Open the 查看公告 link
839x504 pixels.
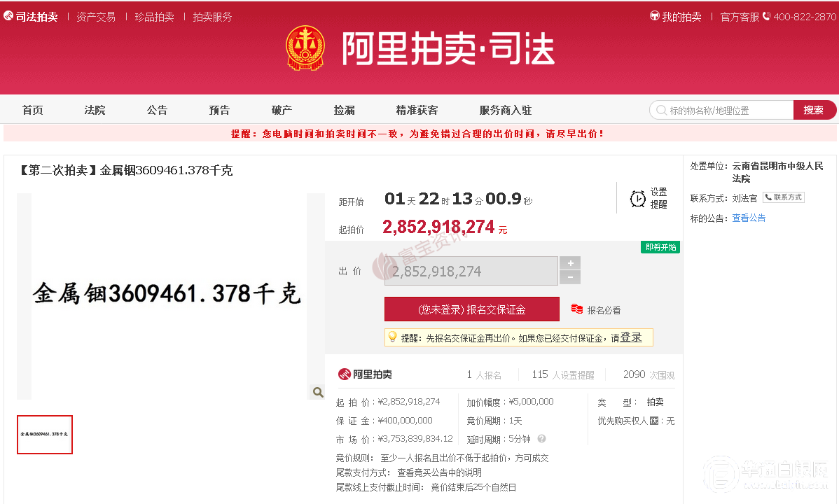pyautogui.click(x=749, y=218)
